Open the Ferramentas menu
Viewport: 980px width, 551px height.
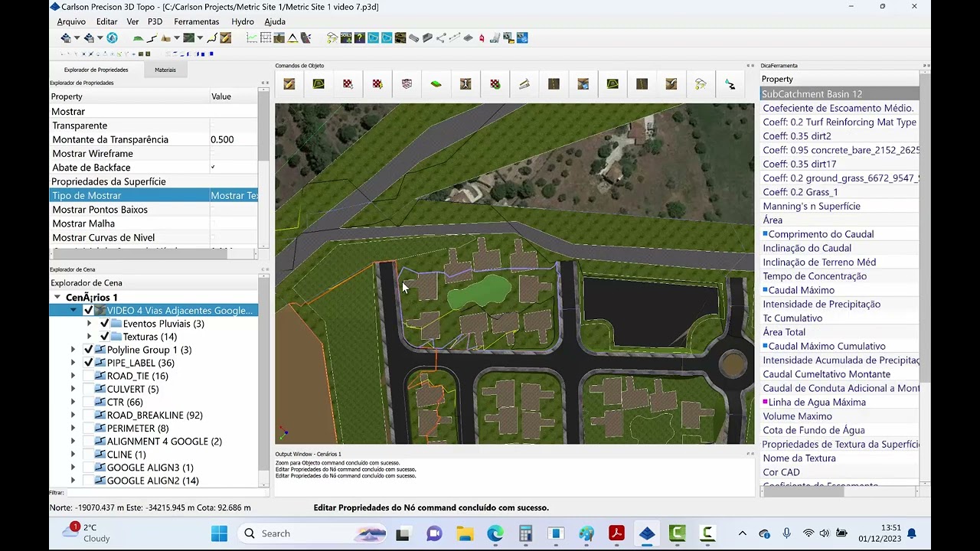click(x=196, y=21)
